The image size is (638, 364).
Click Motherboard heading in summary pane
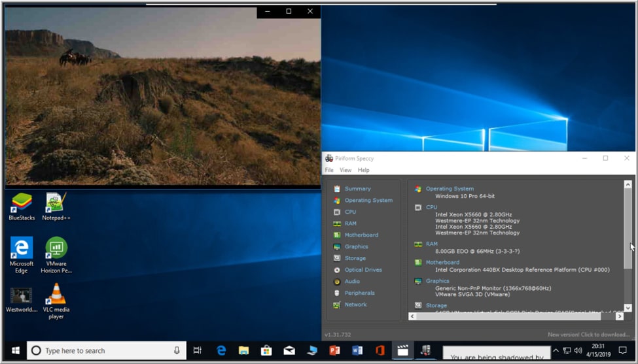coord(443,263)
